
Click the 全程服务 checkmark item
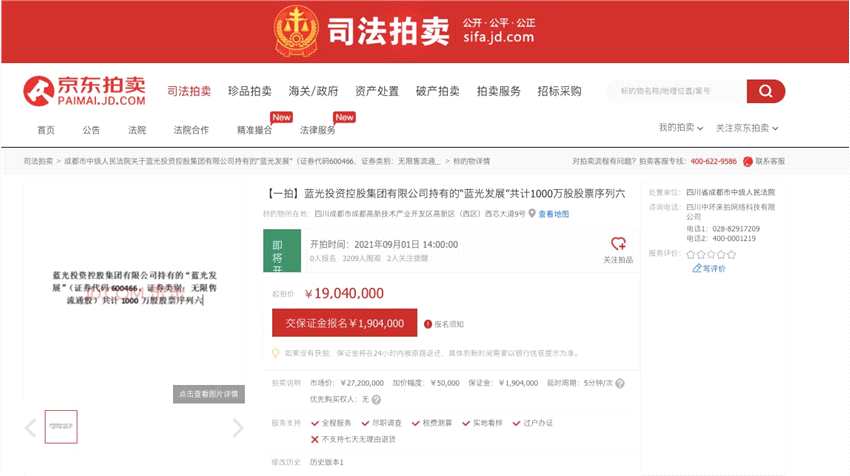click(x=331, y=423)
